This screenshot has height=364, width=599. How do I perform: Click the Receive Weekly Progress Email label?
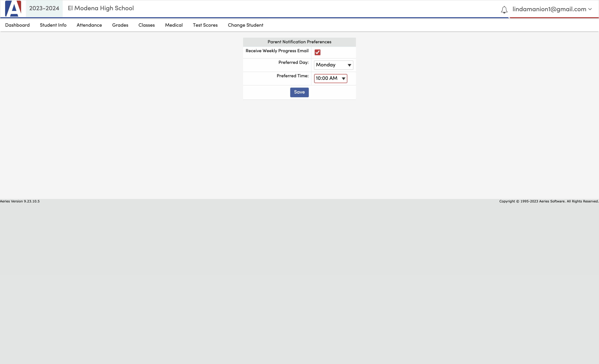pyautogui.click(x=277, y=51)
